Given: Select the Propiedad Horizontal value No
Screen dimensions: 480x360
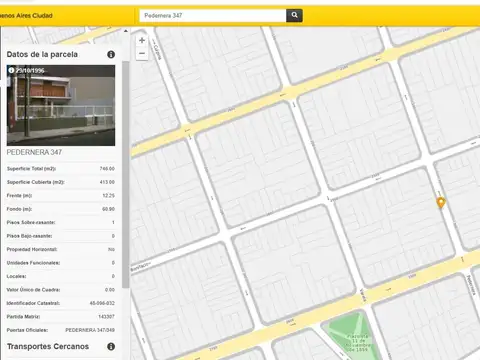Looking at the screenshot, I should pyautogui.click(x=111, y=249).
